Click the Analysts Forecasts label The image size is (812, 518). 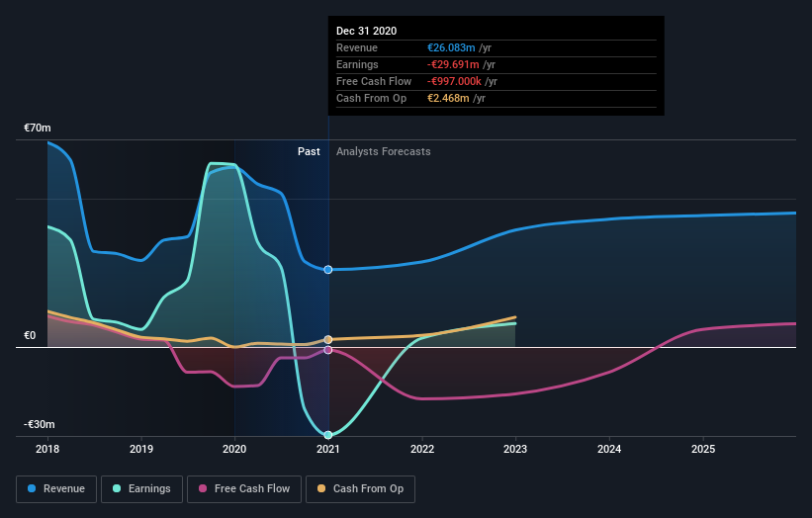pos(383,151)
